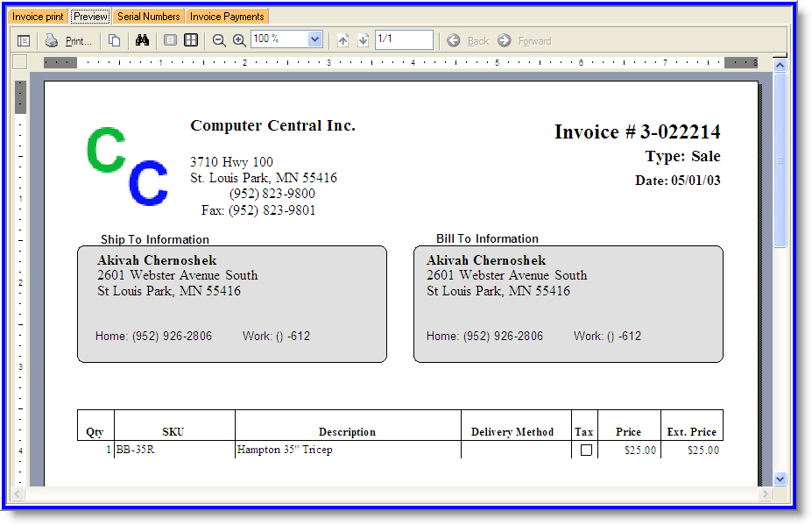Switch to single page view

coord(171,40)
